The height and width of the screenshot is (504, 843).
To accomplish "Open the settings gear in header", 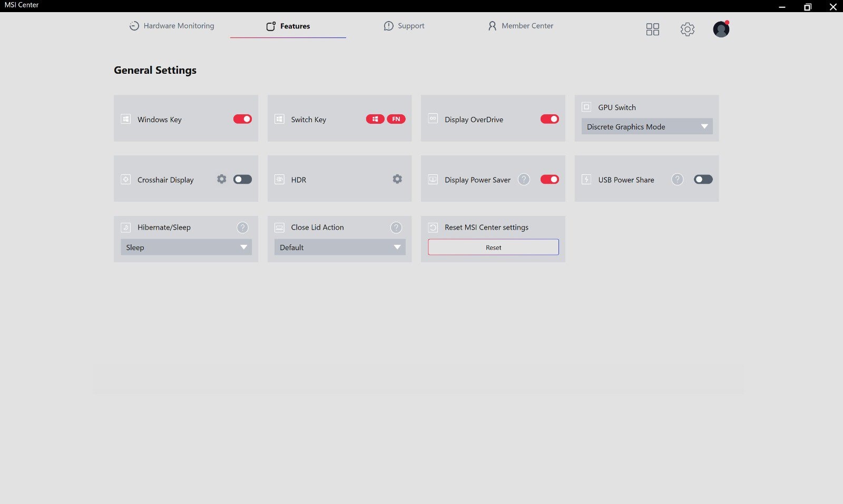I will coord(687,29).
